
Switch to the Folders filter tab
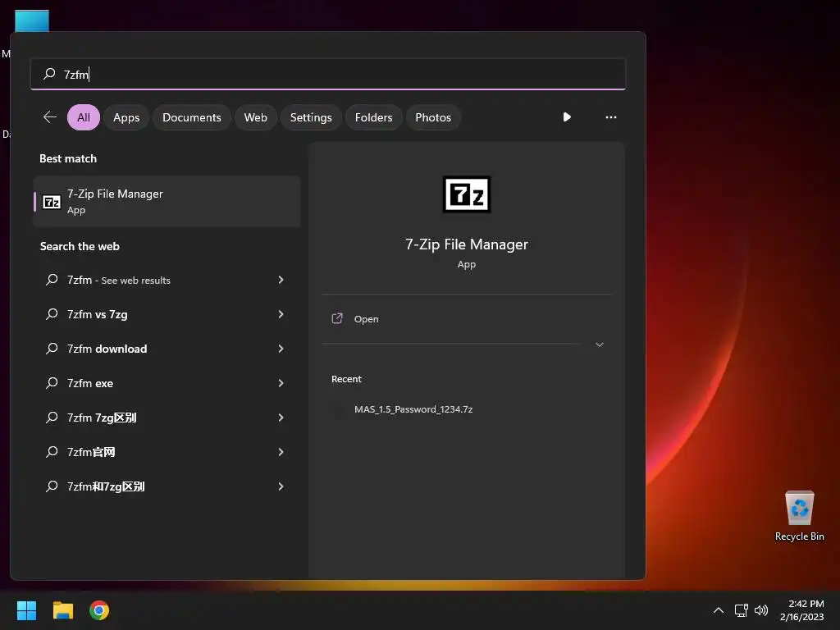[x=373, y=117]
